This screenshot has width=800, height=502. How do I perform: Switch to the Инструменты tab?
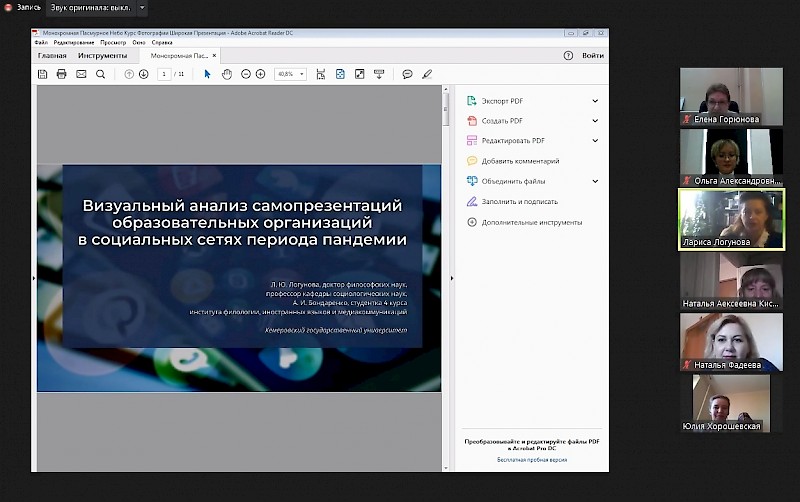[103, 56]
